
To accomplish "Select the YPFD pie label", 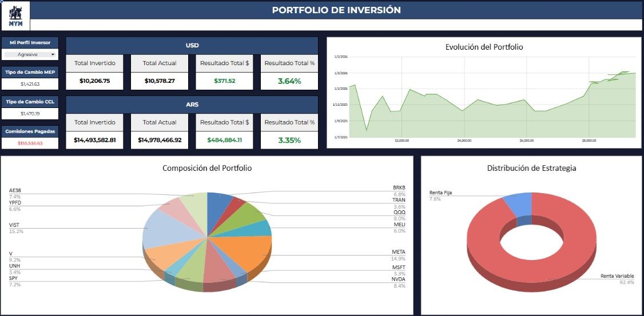I will [15, 206].
